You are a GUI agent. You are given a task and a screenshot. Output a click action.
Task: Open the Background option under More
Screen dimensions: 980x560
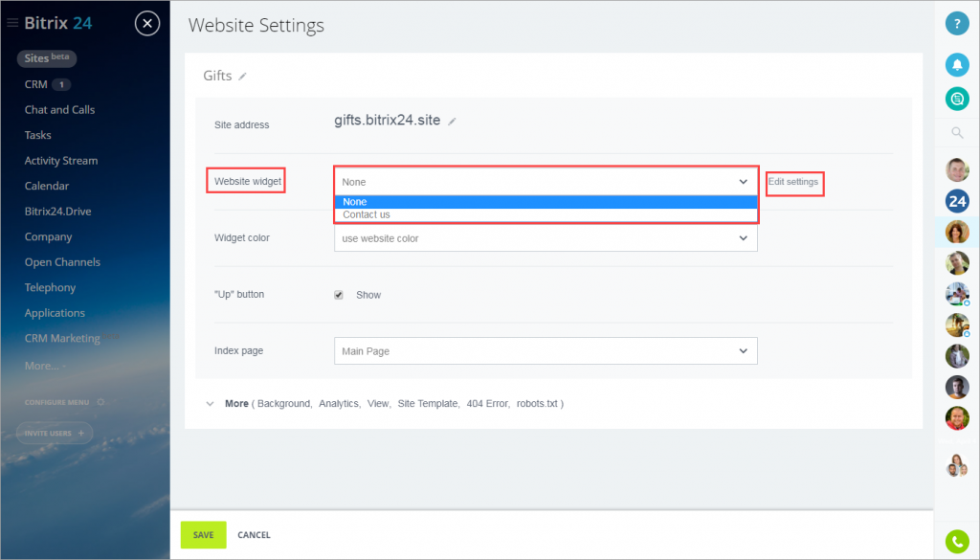tap(284, 404)
